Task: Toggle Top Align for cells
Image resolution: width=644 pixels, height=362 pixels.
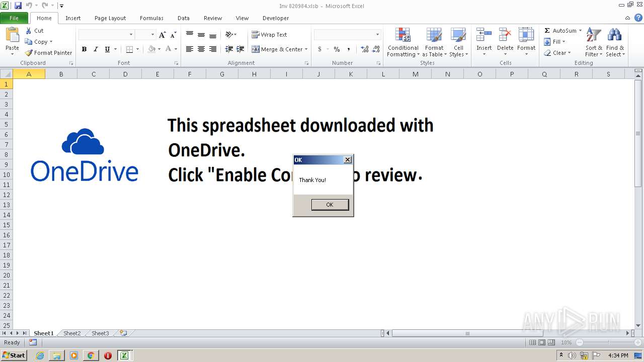Action: [x=190, y=35]
